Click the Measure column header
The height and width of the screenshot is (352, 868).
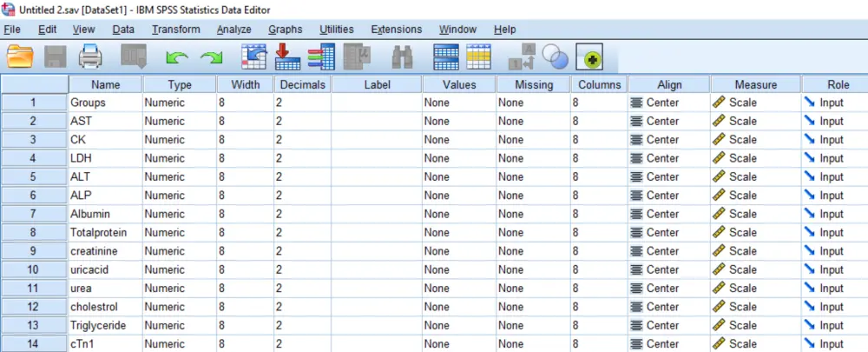(x=756, y=85)
